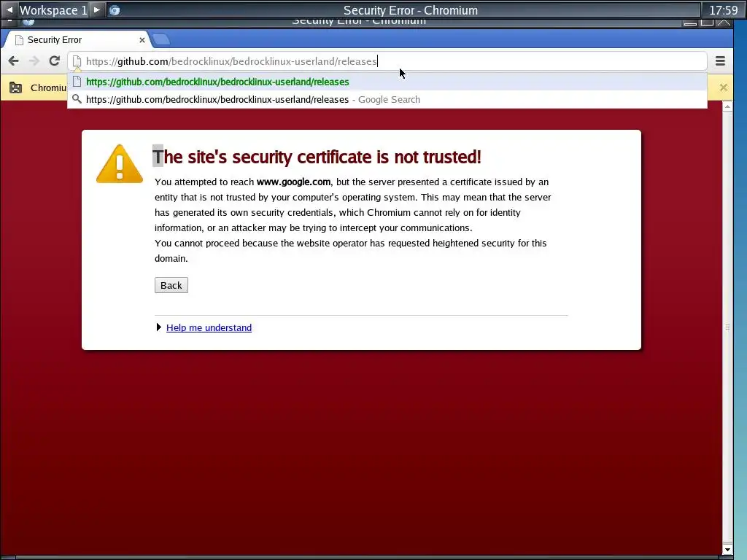The image size is (747, 560).
Task: Open the Chromium hamburger menu
Action: pyautogui.click(x=720, y=61)
